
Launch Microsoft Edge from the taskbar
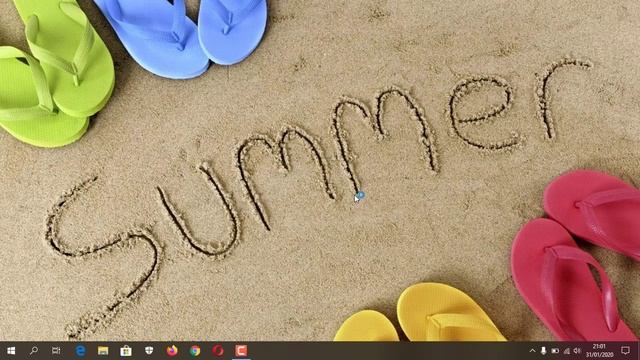click(80, 351)
